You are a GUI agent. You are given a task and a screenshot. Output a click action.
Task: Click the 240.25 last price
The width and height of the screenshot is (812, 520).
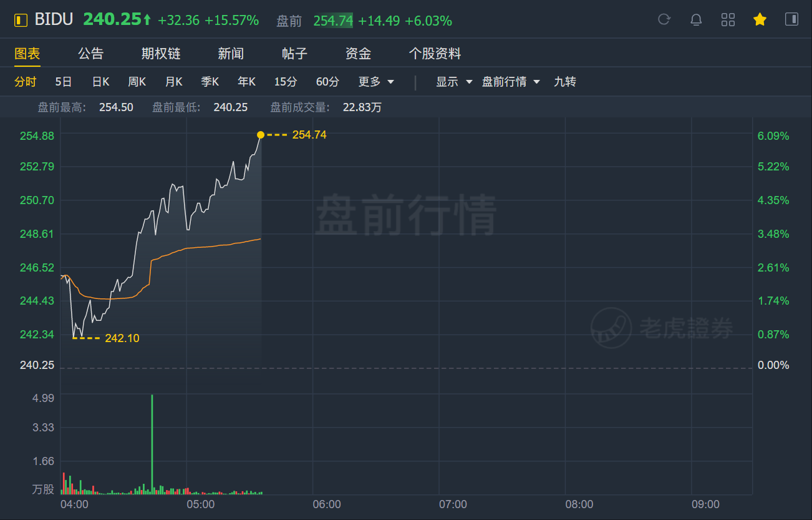tap(113, 19)
